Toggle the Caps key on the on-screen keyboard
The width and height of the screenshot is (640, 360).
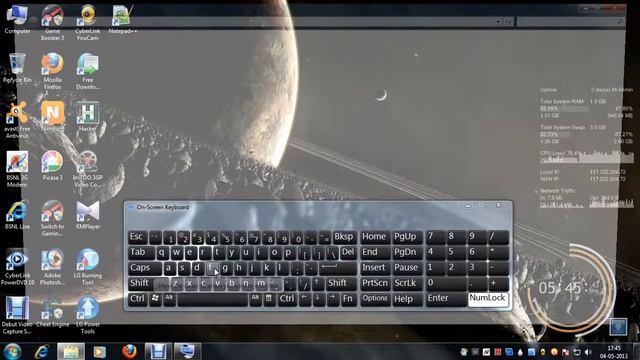pos(144,268)
